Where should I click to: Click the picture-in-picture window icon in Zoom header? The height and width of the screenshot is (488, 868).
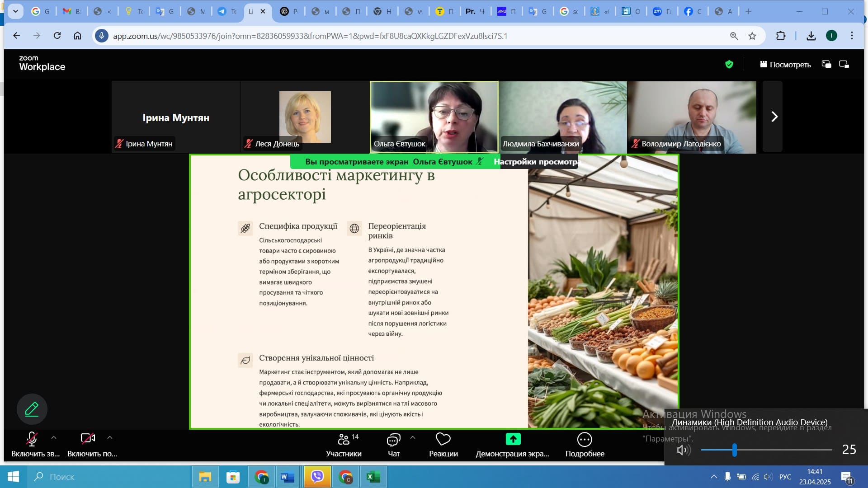pos(826,65)
